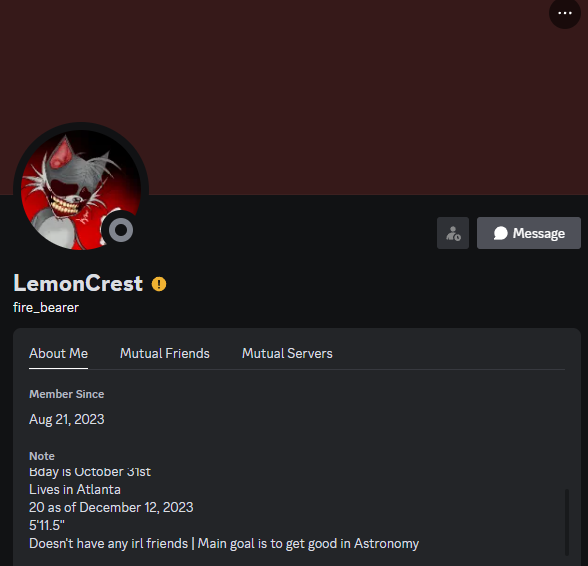
Task: Click the Aug 21, 2023 member date
Action: (x=66, y=419)
